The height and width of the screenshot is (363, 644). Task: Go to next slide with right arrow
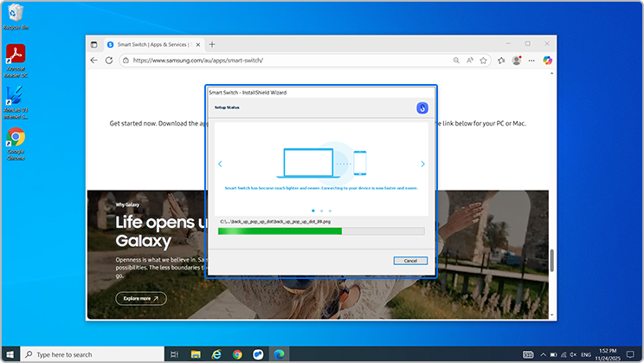pos(422,164)
